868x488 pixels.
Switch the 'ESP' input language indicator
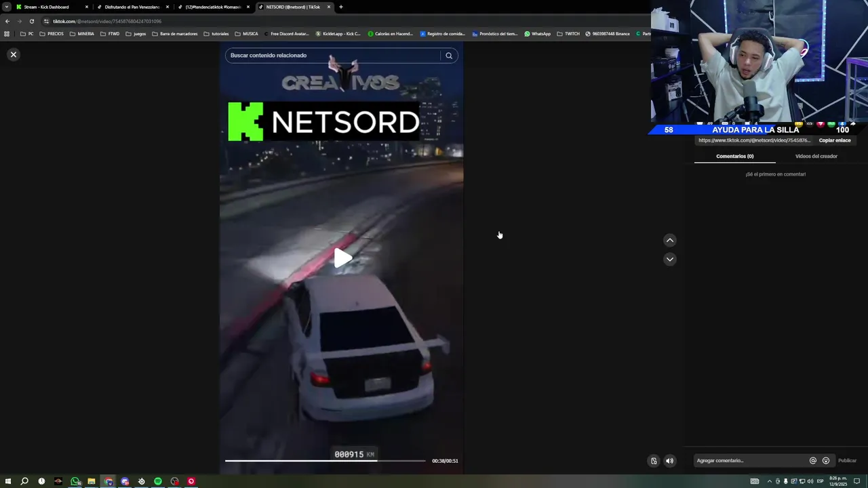(820, 481)
